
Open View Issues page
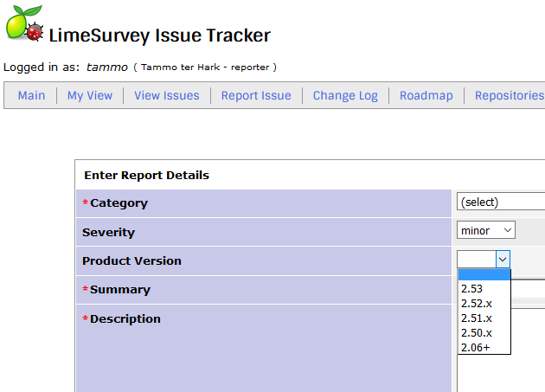coord(167,96)
